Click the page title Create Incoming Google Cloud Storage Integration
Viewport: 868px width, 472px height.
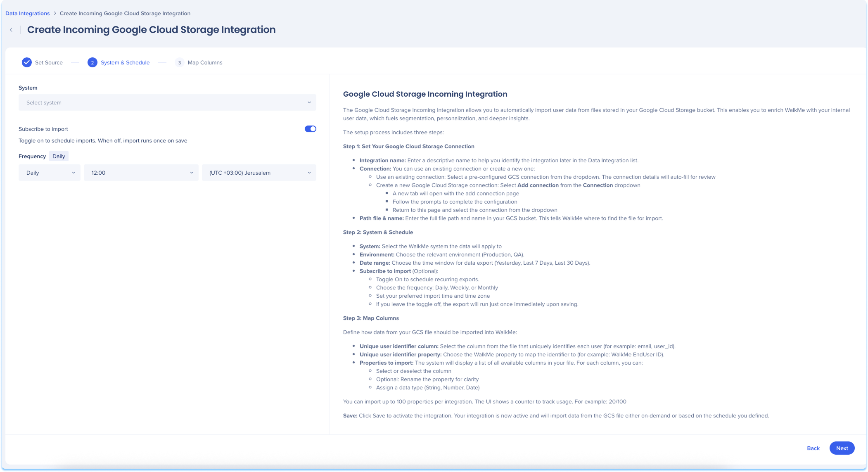click(x=152, y=30)
